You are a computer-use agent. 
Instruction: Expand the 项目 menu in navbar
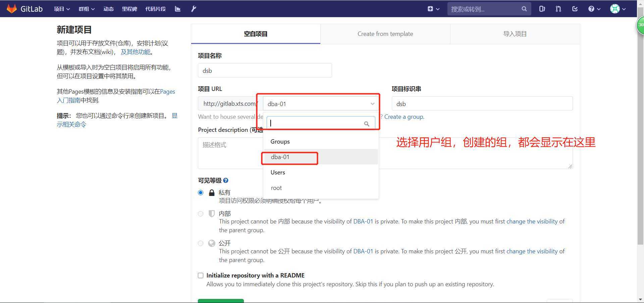click(x=62, y=9)
